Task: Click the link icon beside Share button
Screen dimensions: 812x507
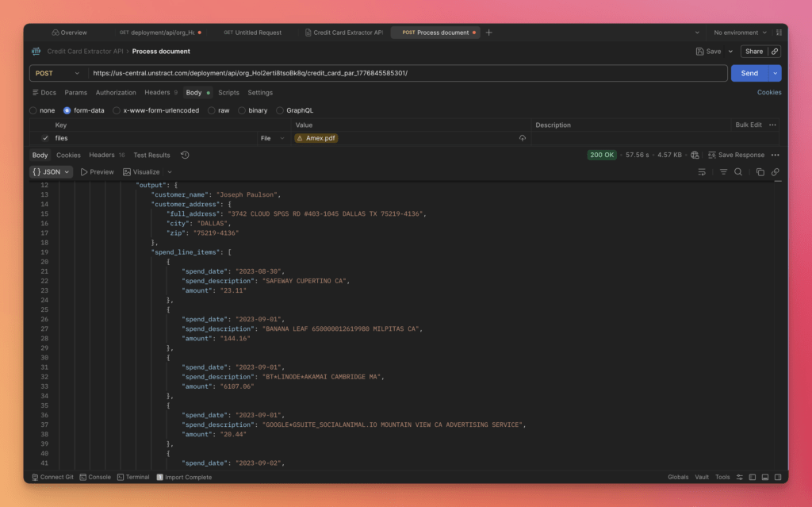Action: pyautogui.click(x=775, y=52)
